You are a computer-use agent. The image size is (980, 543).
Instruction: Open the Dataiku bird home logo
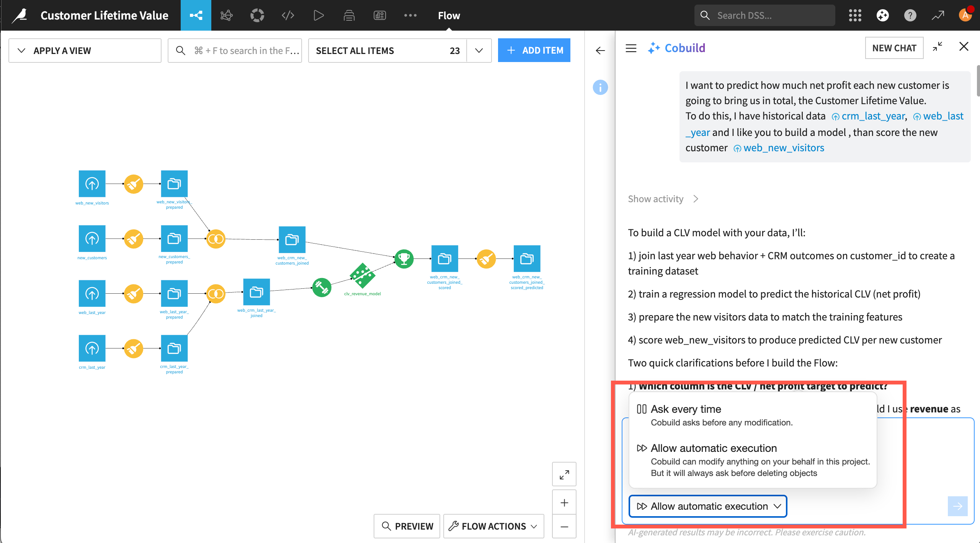[x=19, y=15]
